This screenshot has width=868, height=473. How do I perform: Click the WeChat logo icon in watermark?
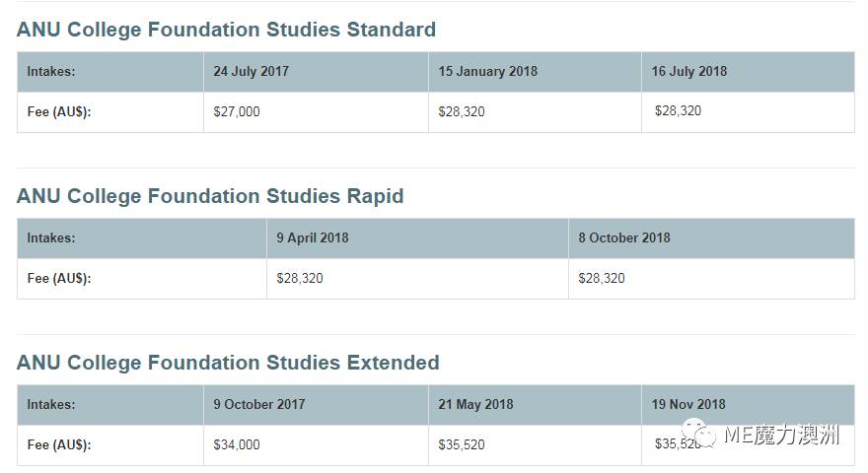tap(698, 433)
